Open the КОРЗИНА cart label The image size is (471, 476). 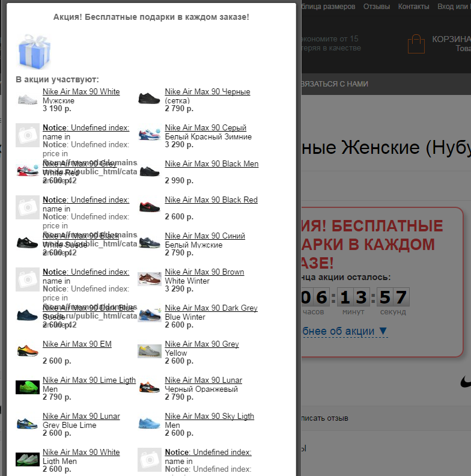coord(452,39)
